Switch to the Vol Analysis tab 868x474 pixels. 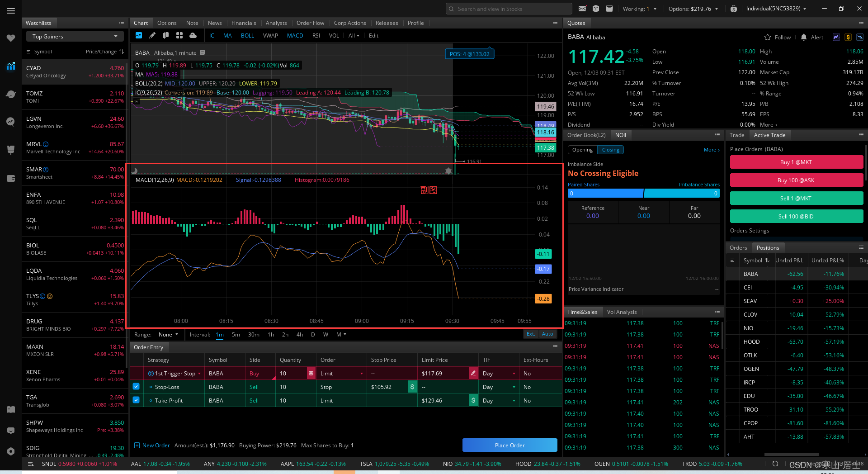click(x=622, y=312)
